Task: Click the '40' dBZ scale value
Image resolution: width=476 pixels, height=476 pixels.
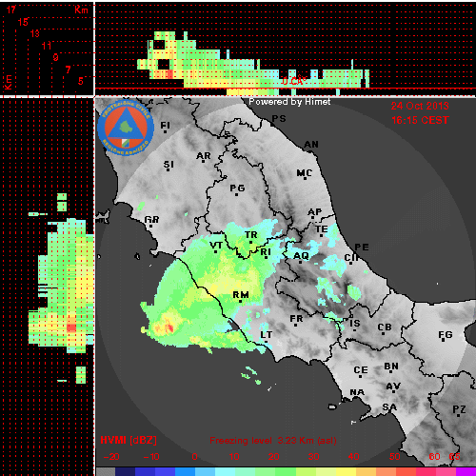Action: (x=353, y=457)
